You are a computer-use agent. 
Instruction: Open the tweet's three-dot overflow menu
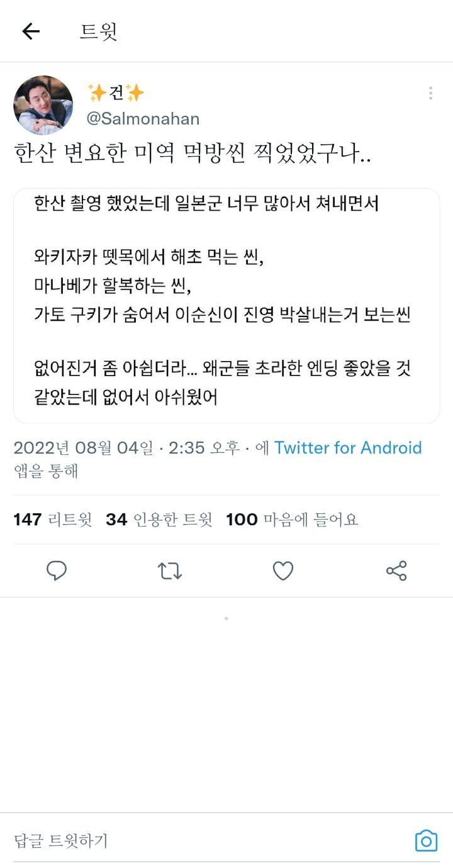(x=430, y=94)
